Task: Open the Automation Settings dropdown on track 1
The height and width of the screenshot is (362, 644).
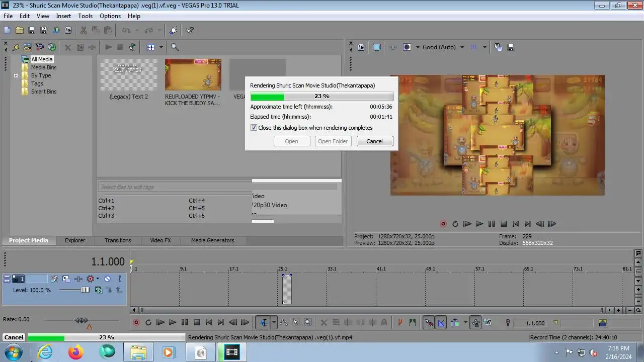Action: point(98,279)
